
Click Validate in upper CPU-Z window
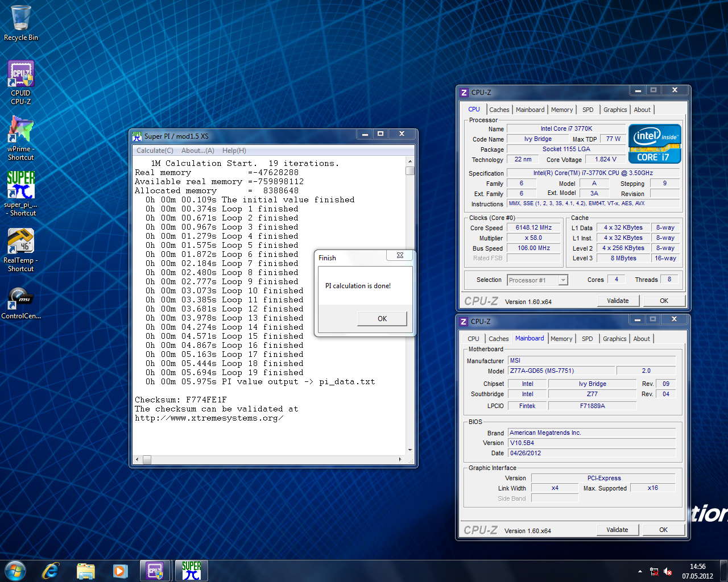(618, 301)
